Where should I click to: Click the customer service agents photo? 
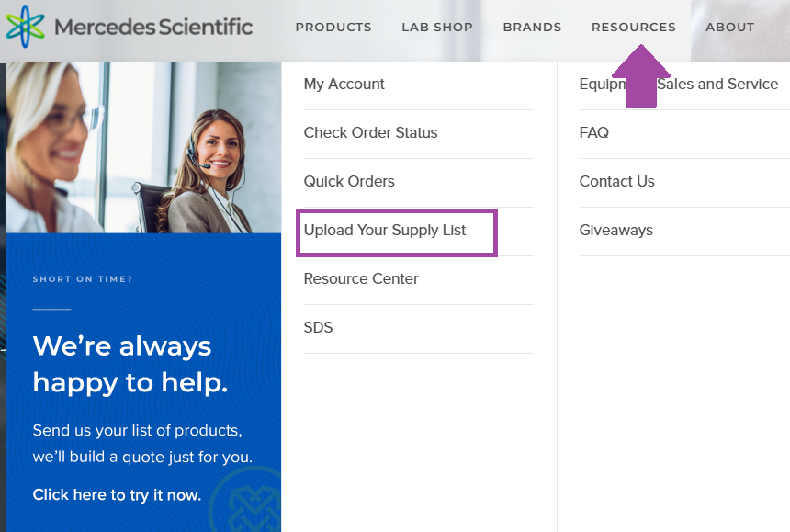pos(143,147)
